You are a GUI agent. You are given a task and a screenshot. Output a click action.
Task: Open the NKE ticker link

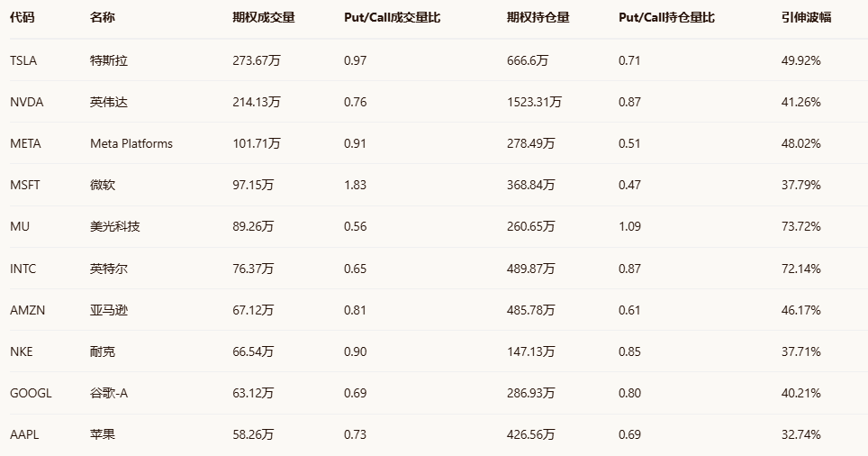(x=22, y=351)
